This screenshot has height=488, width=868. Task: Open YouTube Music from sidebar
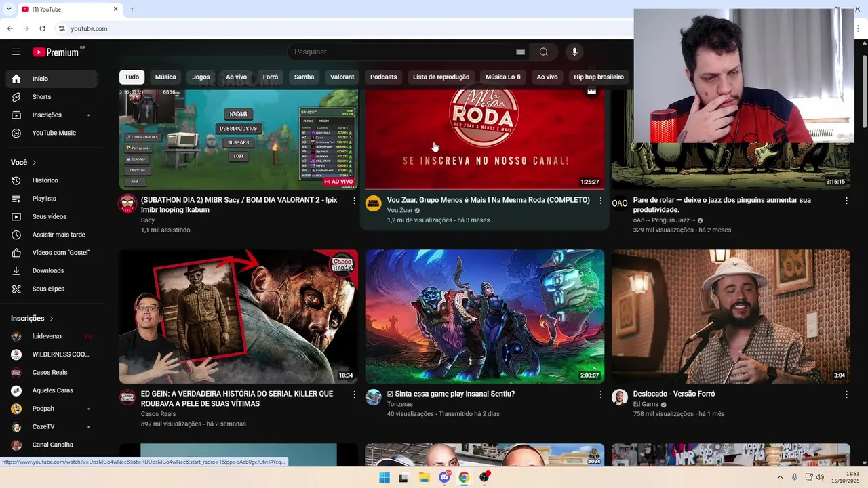[x=52, y=133]
